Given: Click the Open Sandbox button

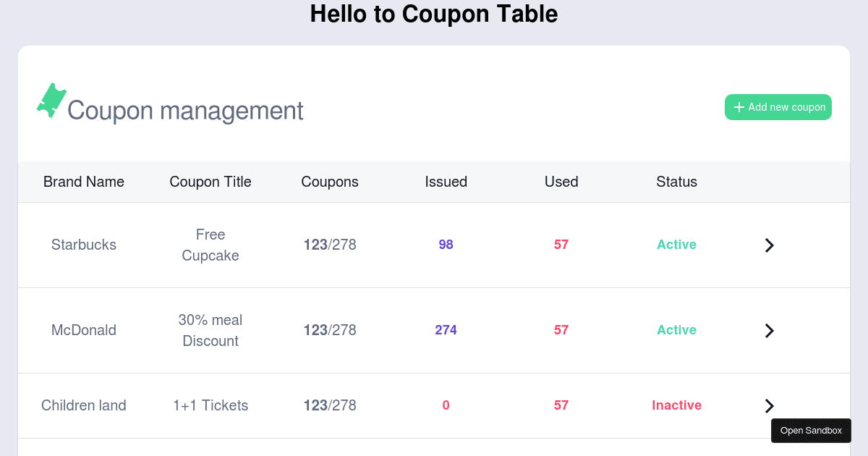Looking at the screenshot, I should [811, 431].
